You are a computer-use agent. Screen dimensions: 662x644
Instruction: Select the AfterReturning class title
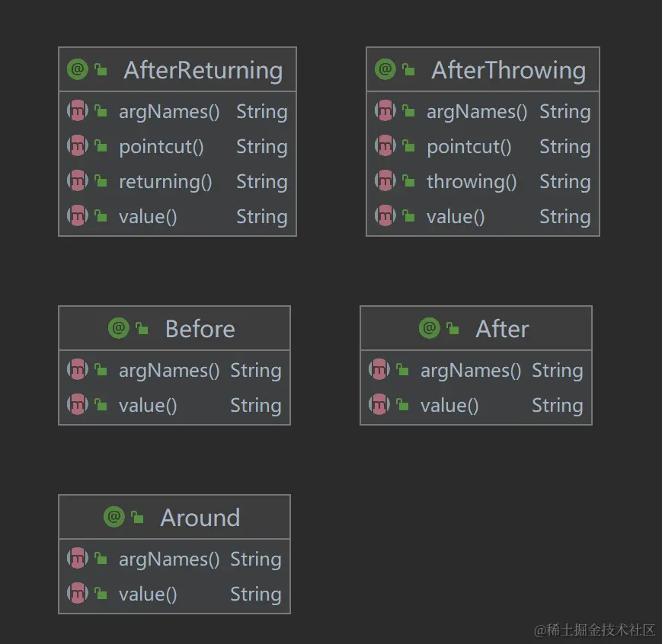pos(203,70)
